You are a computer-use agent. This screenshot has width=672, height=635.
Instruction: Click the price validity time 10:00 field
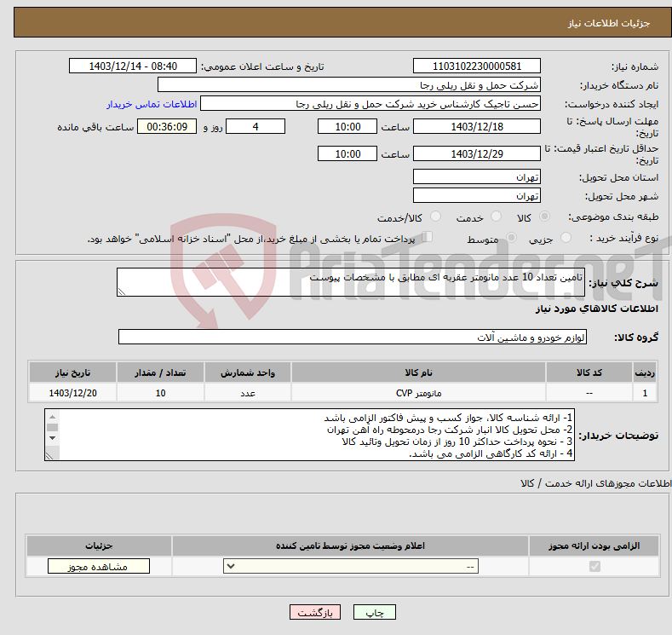347,153
